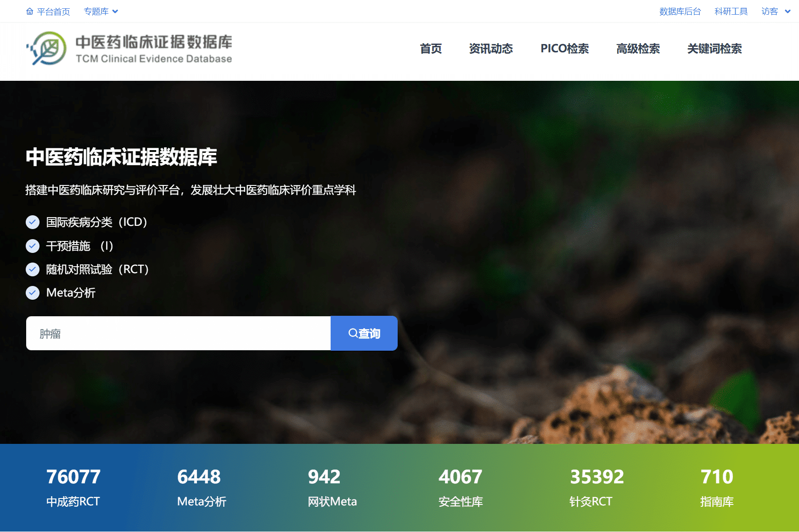Click the check icon beside 干预措施（I）

pos(33,246)
